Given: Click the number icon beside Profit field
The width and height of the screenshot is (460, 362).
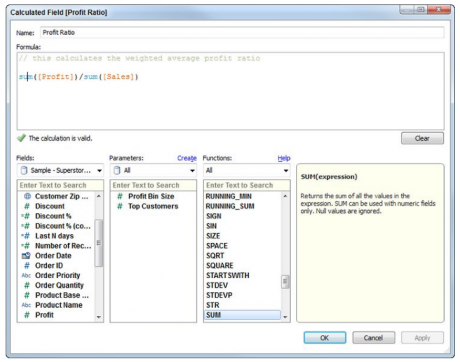Looking at the screenshot, I should (27, 315).
